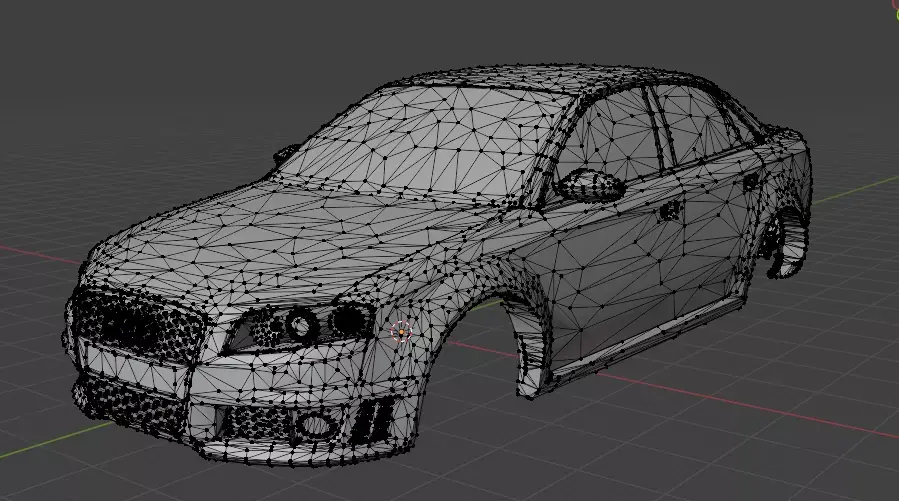Select the inner headlight ring on the car
This screenshot has width=899, height=501.
click(302, 325)
